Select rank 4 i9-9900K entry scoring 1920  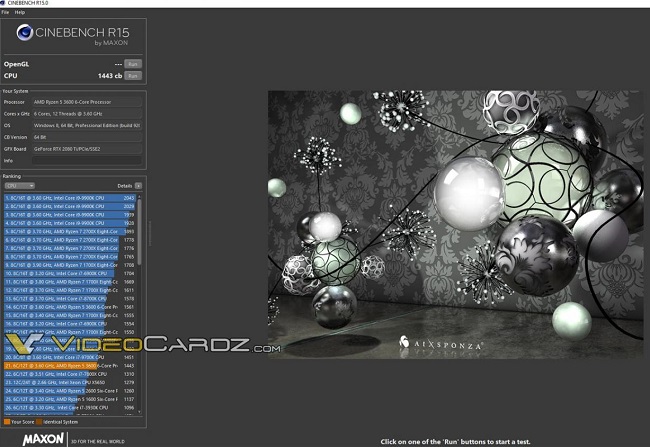70,223
